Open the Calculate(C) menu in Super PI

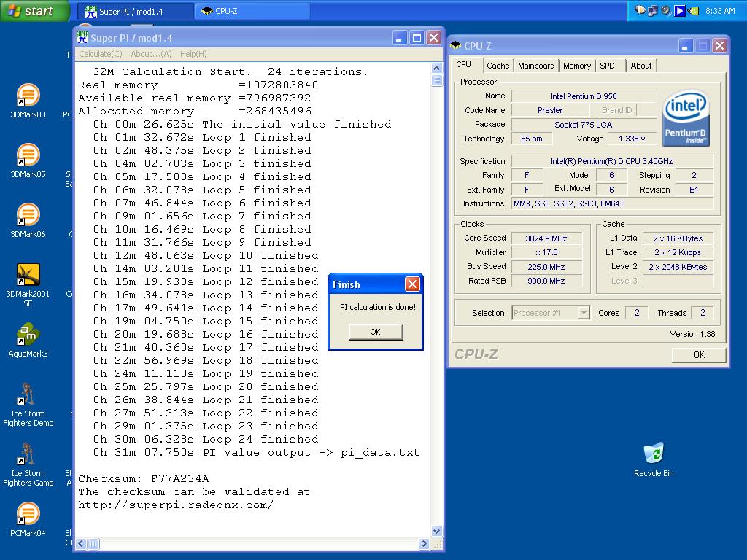pyautogui.click(x=101, y=54)
